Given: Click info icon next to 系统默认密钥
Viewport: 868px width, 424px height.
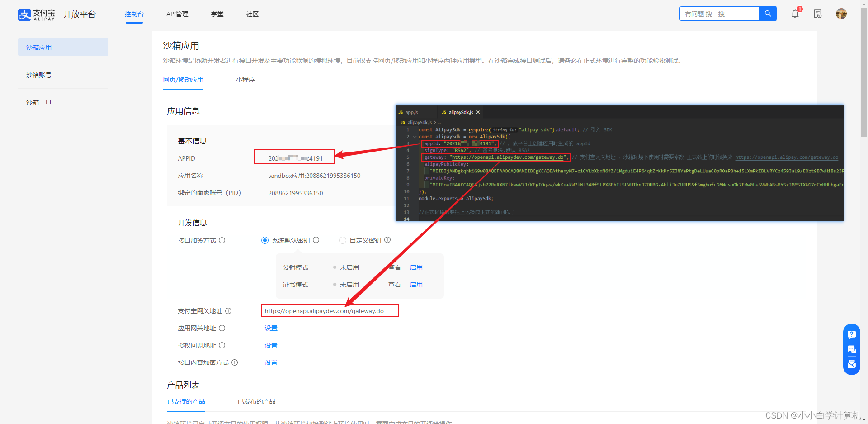Looking at the screenshot, I should click(316, 240).
